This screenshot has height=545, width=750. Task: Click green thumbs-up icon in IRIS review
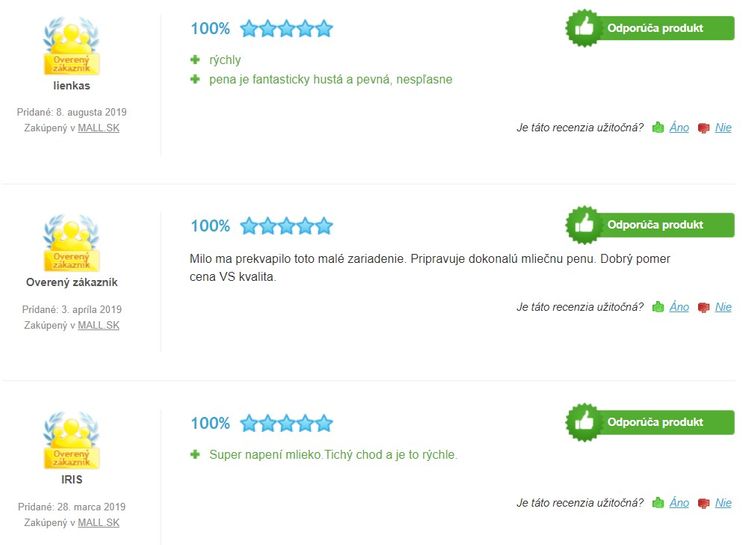658,503
